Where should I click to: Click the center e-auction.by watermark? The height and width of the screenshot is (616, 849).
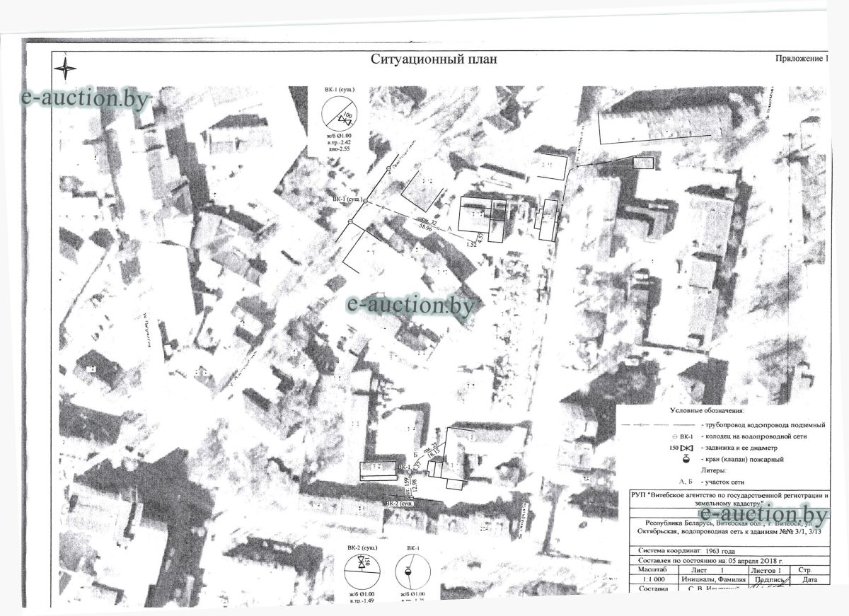410,306
